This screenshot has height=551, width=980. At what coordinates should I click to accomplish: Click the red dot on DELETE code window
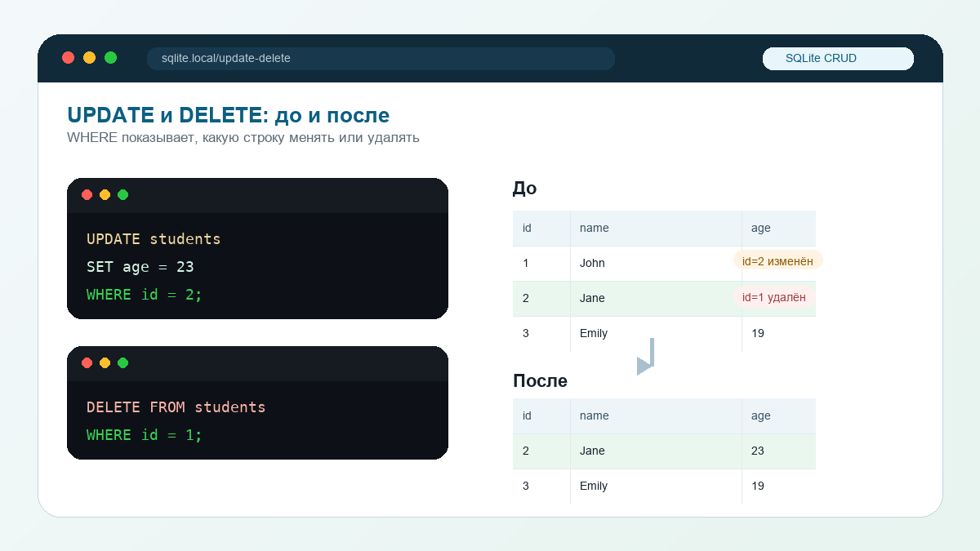tap(87, 363)
